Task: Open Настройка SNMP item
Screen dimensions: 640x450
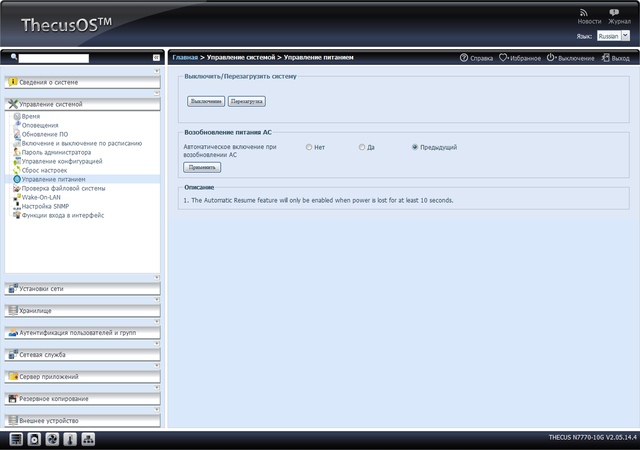Action: 45,206
